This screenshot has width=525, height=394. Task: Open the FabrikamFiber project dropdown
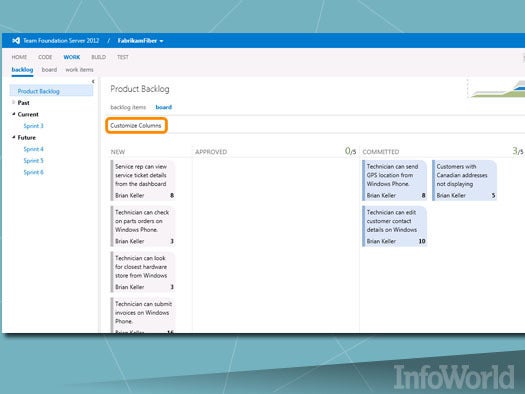click(x=140, y=41)
